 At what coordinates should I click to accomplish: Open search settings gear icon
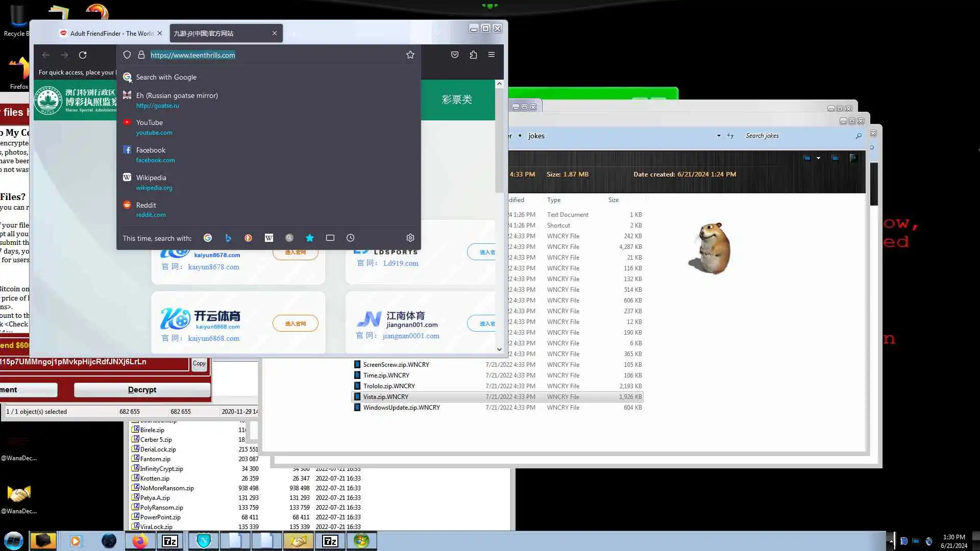410,238
